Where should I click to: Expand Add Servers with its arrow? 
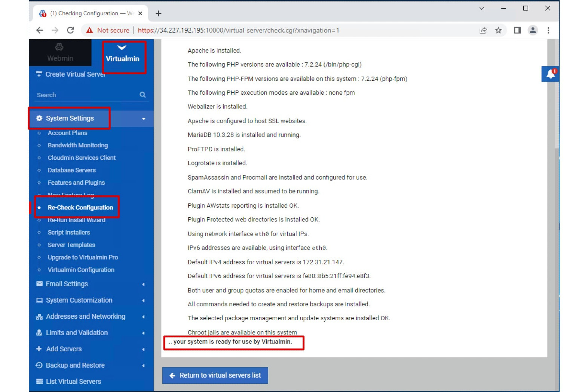(143, 349)
